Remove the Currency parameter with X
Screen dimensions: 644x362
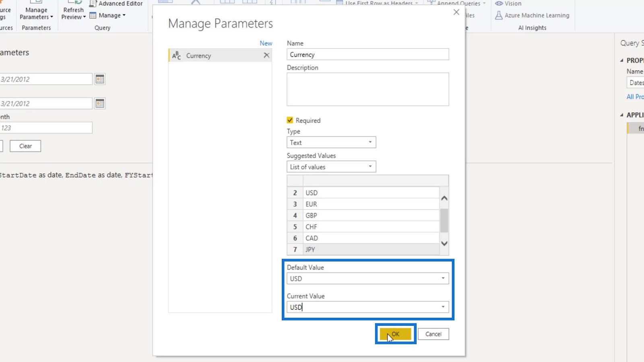tap(266, 56)
